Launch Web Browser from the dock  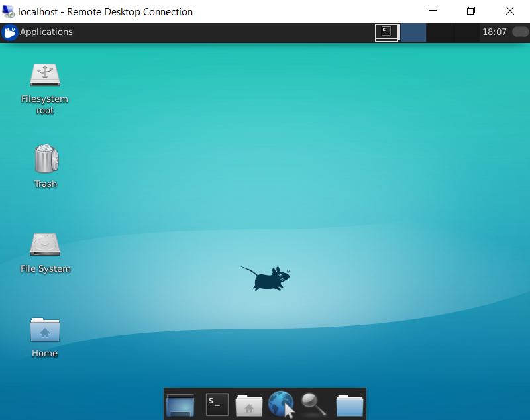(x=281, y=404)
